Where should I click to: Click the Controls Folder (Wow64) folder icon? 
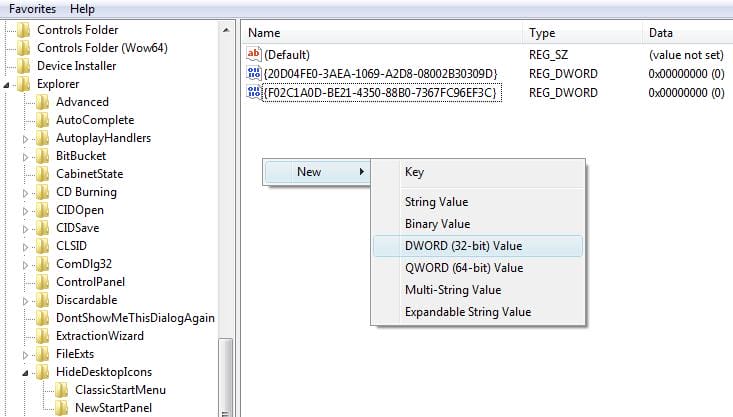pos(24,48)
